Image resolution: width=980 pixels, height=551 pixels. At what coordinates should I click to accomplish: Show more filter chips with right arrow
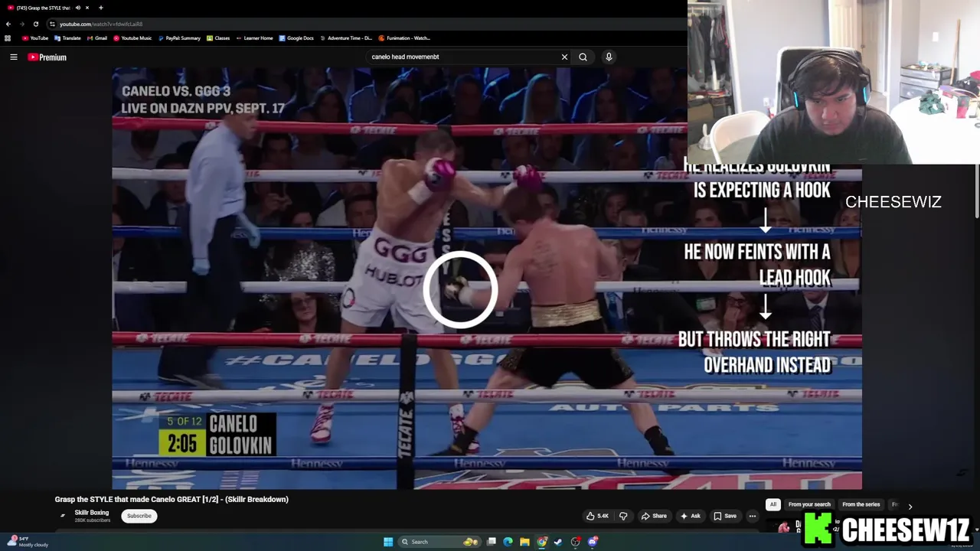pos(910,506)
